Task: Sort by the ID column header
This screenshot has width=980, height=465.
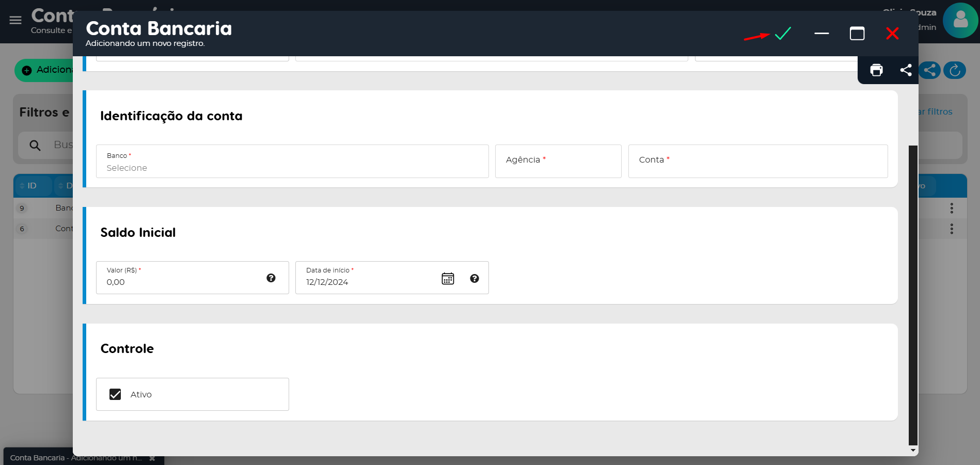Action: point(31,186)
